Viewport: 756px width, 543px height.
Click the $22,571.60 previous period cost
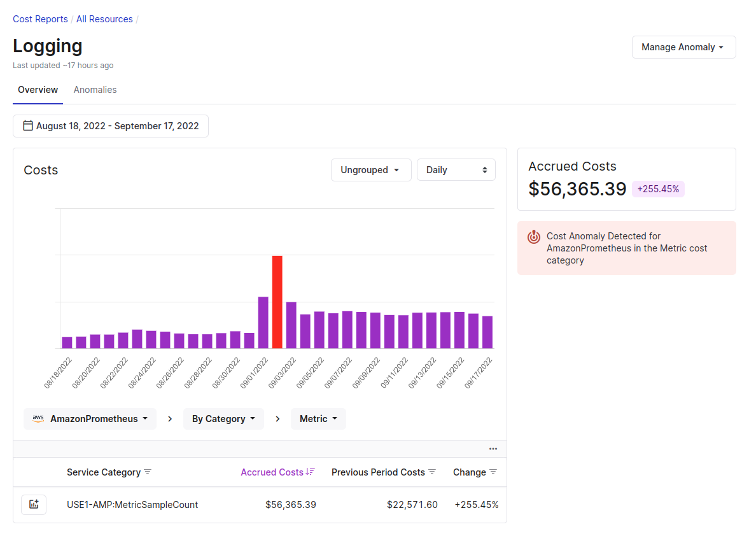(x=412, y=504)
